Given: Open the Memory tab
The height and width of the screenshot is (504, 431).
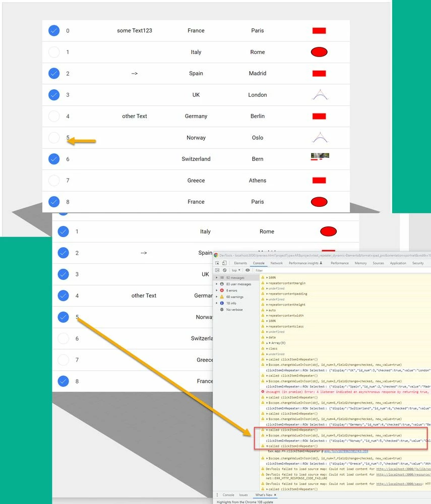Looking at the screenshot, I should pyautogui.click(x=360, y=263).
